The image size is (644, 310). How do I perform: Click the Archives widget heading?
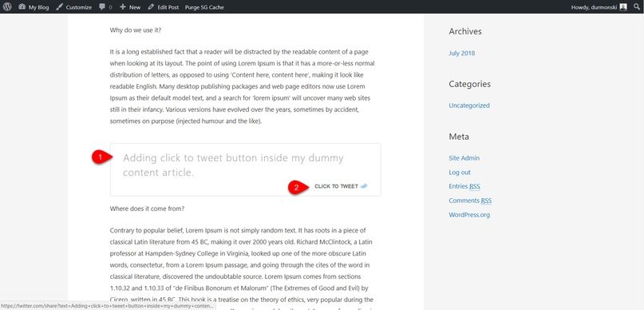tap(465, 31)
